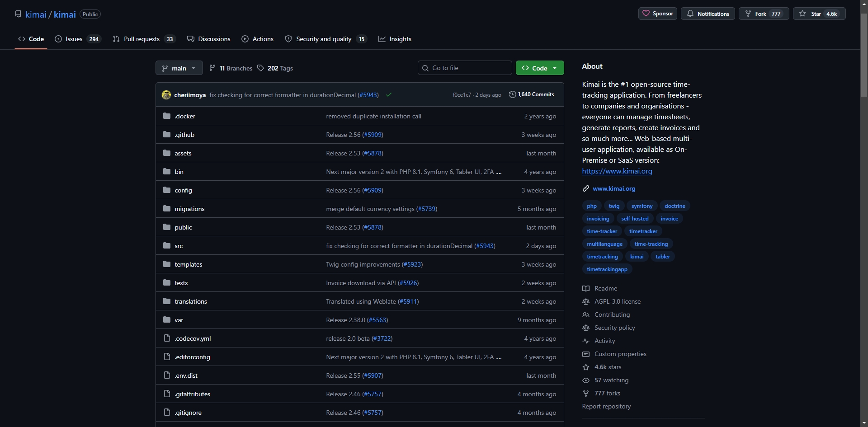
Task: Star the kimai repository
Action: coord(819,14)
